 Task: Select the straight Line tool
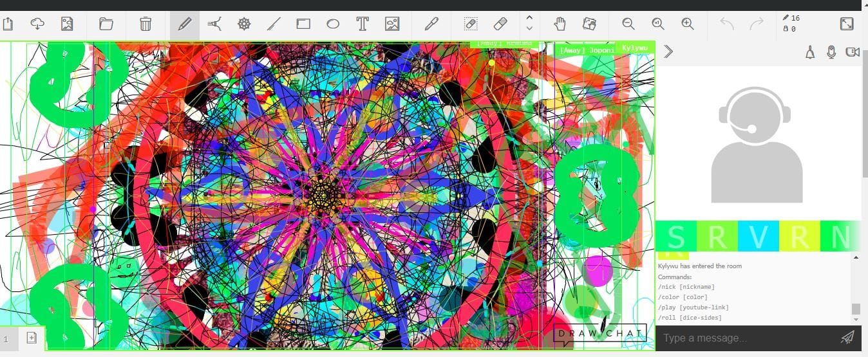click(274, 24)
